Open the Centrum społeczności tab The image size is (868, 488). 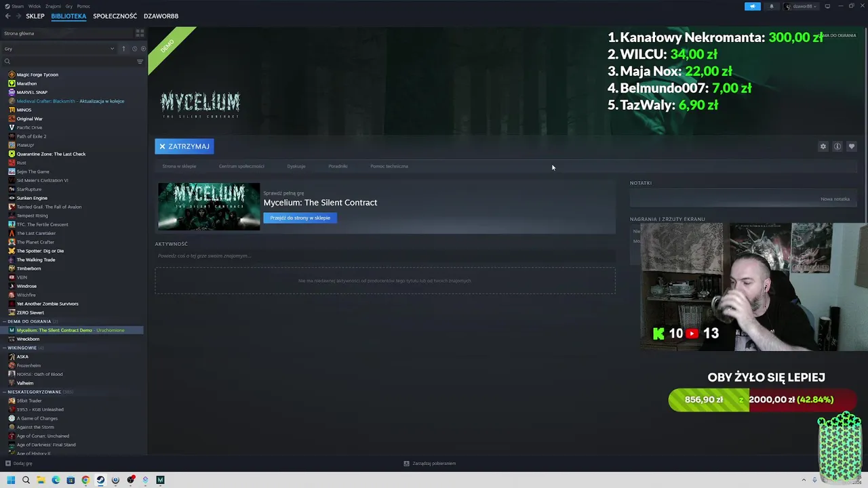(x=241, y=166)
